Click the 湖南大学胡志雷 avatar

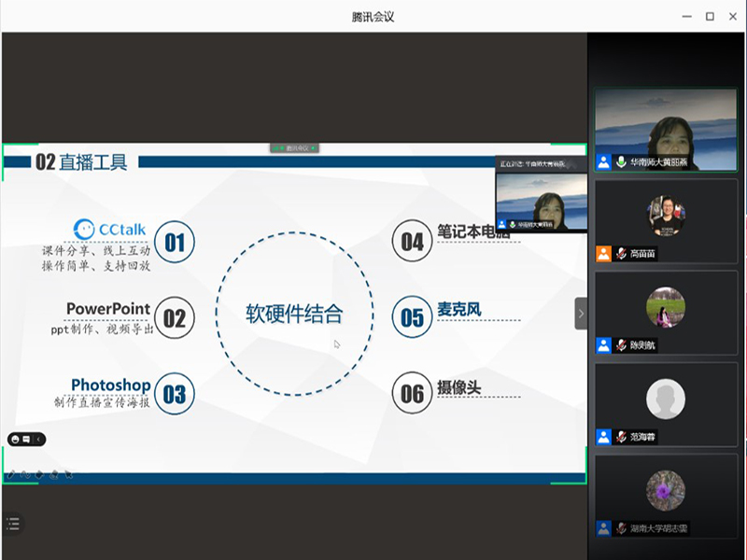coord(666,491)
